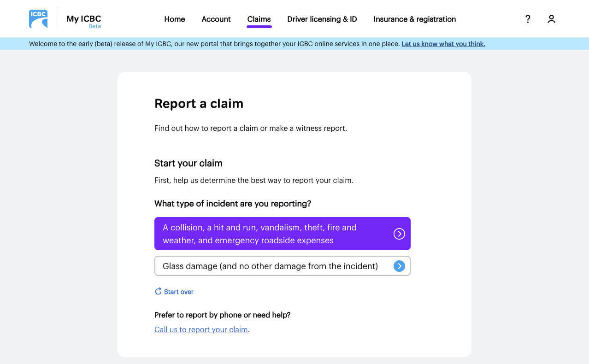
Task: Open the Let us know what you think link
Action: (443, 44)
